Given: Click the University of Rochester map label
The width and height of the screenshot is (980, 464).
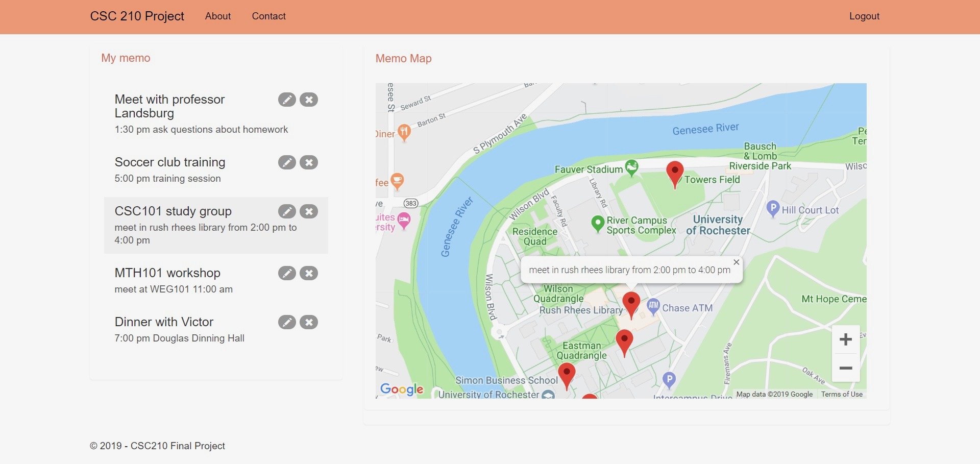Looking at the screenshot, I should click(x=718, y=225).
